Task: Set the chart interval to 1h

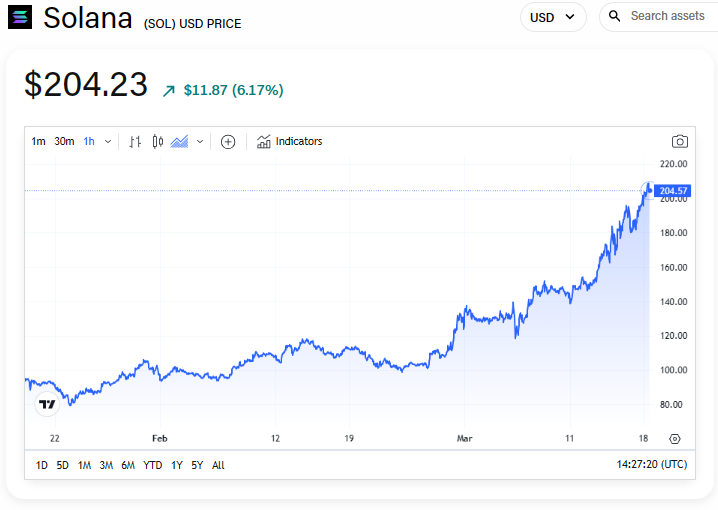Action: pyautogui.click(x=89, y=142)
